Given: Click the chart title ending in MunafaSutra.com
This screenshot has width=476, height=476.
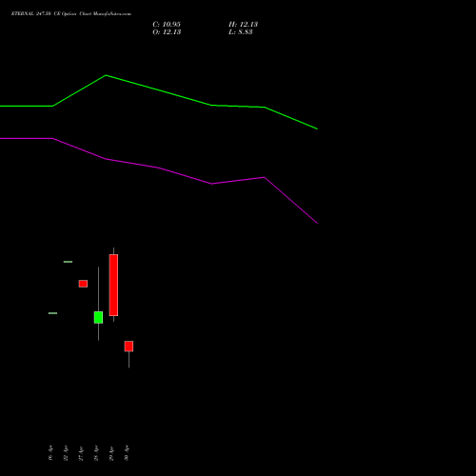Looking at the screenshot, I should [x=71, y=13].
